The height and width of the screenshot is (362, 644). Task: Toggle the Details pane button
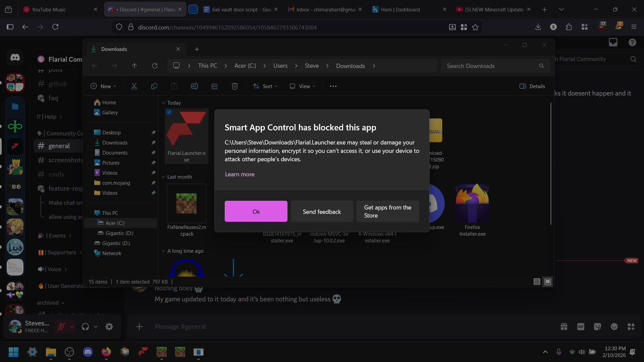click(532, 86)
